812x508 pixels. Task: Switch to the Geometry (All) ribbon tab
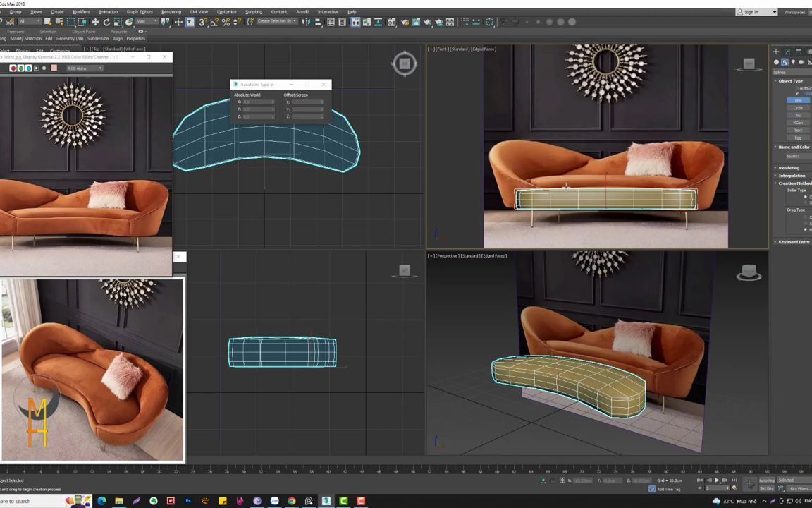coord(70,38)
